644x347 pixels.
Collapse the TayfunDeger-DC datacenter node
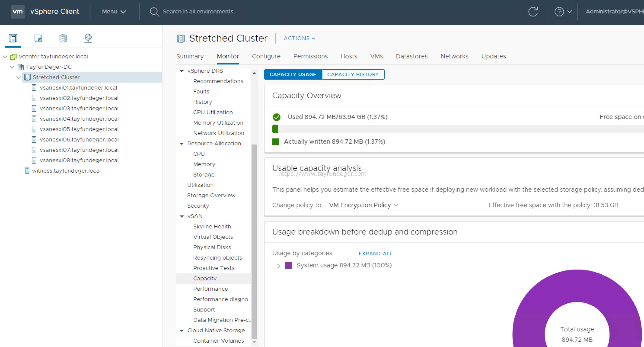click(12, 67)
